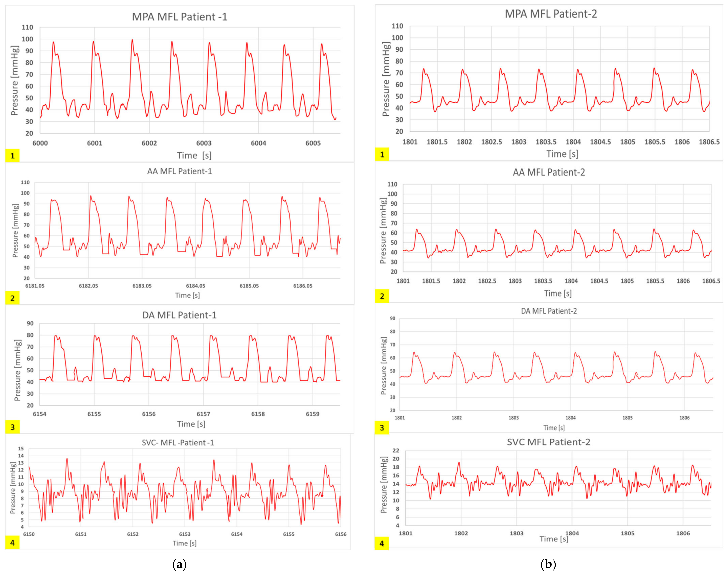
Task: Select the AA MFL Patient-1 chart title
Action: coord(179,171)
